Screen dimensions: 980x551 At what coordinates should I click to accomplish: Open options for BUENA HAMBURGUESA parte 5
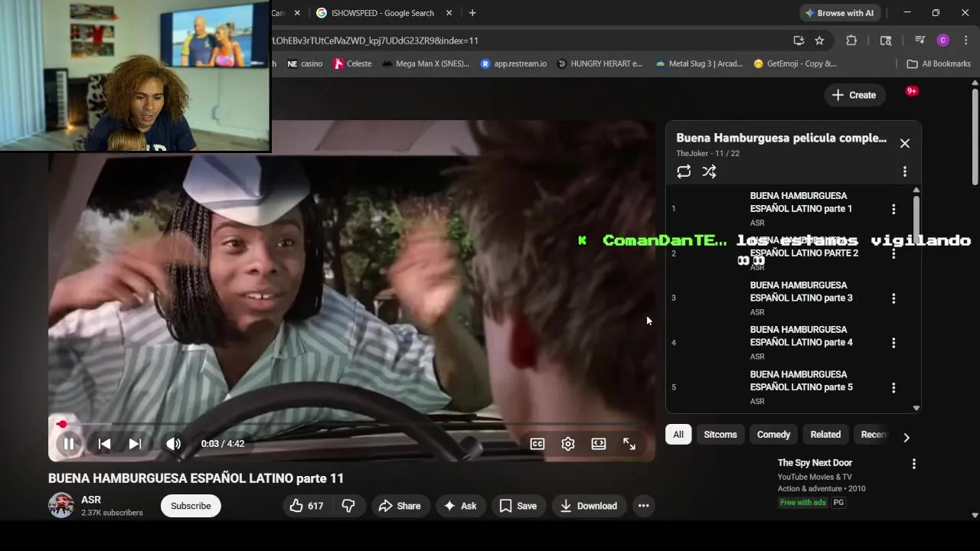click(x=893, y=388)
